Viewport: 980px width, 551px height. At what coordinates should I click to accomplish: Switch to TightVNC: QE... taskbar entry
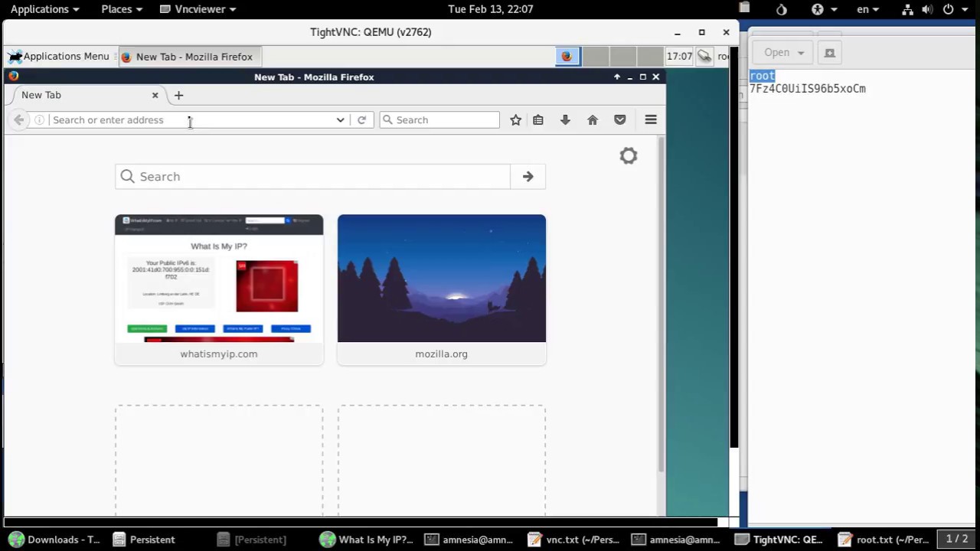(x=779, y=540)
